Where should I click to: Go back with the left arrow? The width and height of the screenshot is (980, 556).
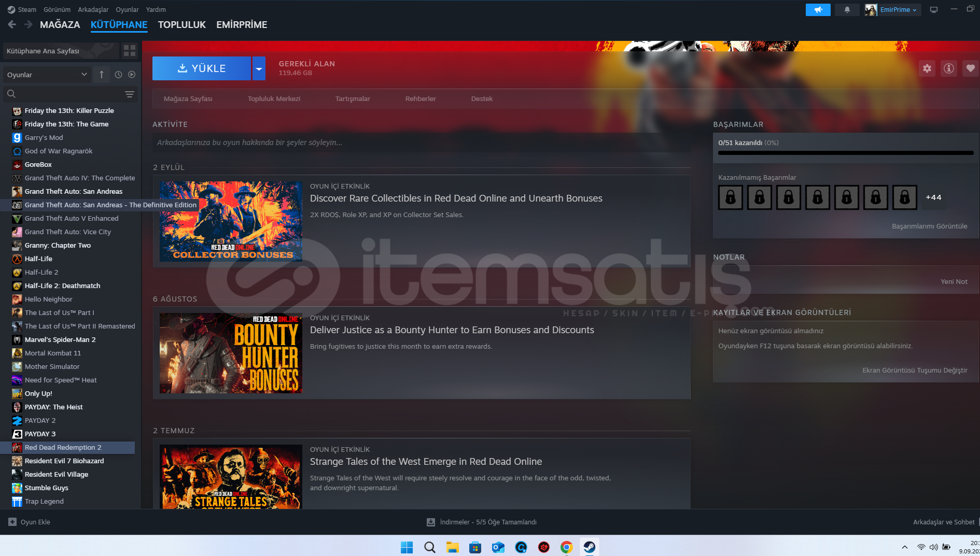[12, 24]
